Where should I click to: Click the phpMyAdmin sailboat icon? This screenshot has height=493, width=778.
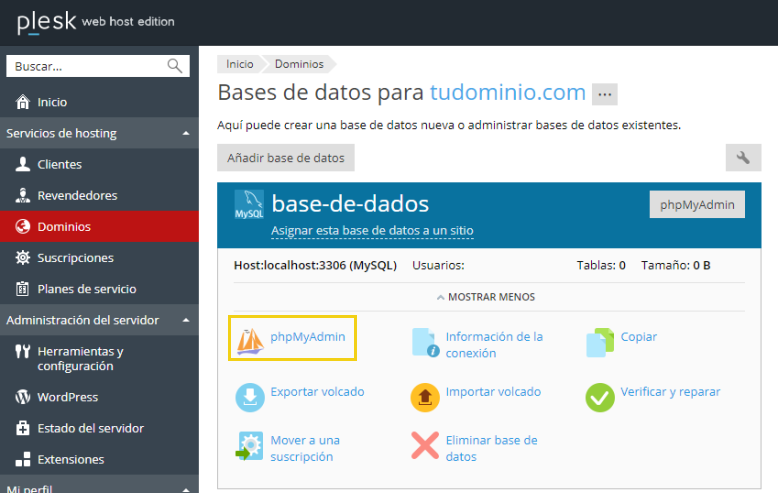pyautogui.click(x=250, y=341)
